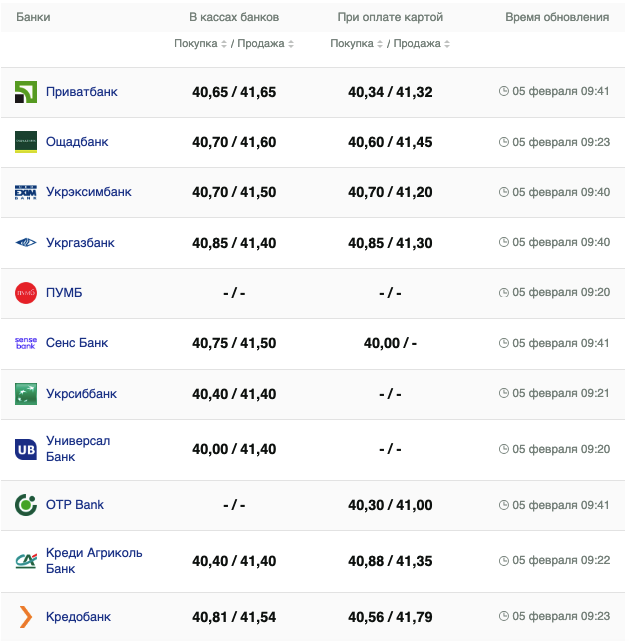Viewport: 629px width, 641px height.
Task: Click the Универсал Банк UB logo
Action: (x=26, y=449)
